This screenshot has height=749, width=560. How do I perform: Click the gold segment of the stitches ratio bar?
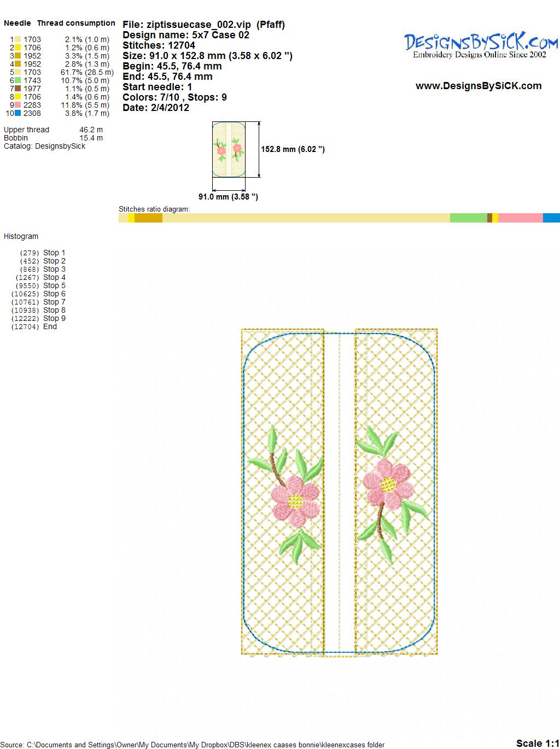point(148,218)
